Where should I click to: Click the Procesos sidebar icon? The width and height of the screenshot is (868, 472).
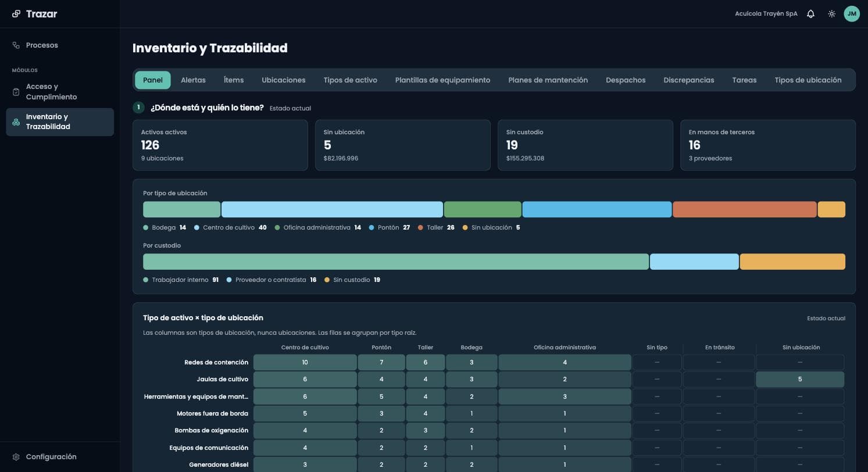click(16, 45)
